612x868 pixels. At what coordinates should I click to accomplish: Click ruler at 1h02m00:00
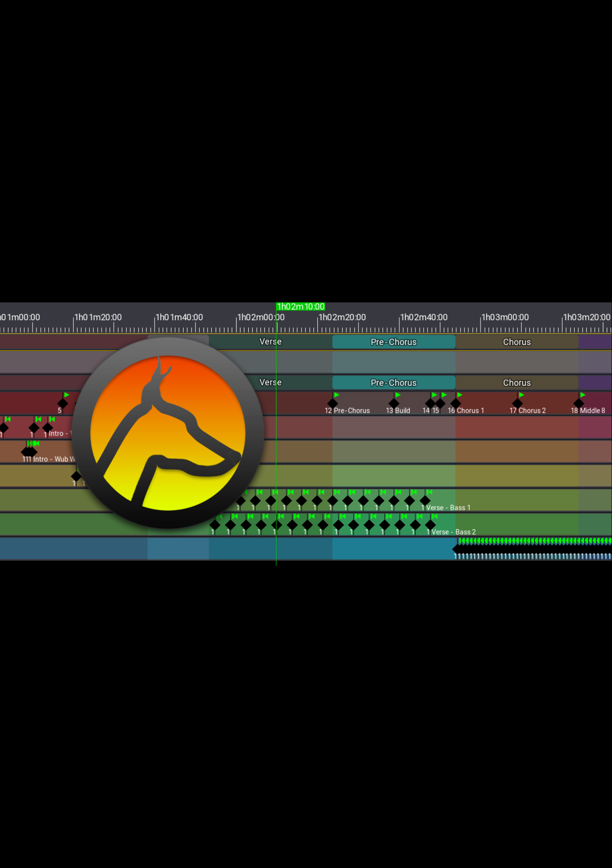[x=261, y=317]
